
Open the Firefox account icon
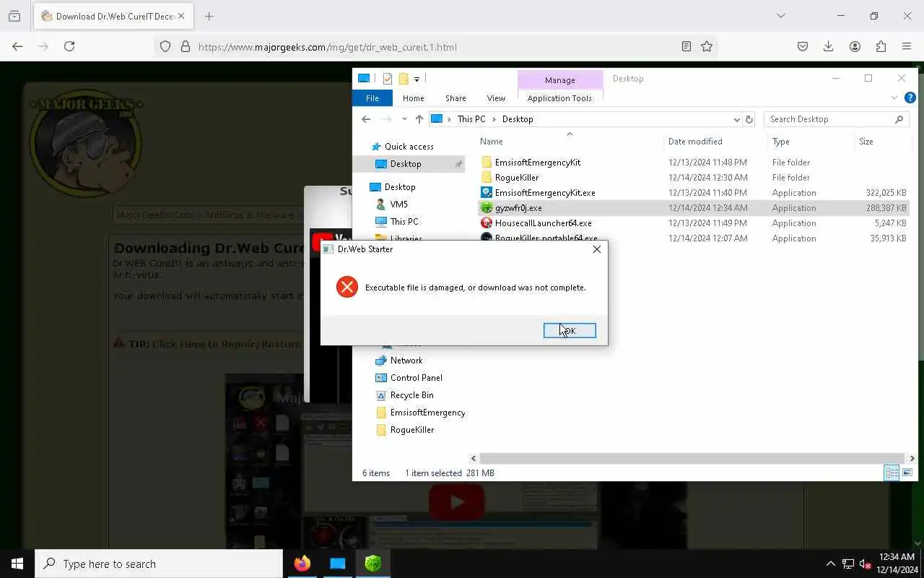[x=855, y=46]
